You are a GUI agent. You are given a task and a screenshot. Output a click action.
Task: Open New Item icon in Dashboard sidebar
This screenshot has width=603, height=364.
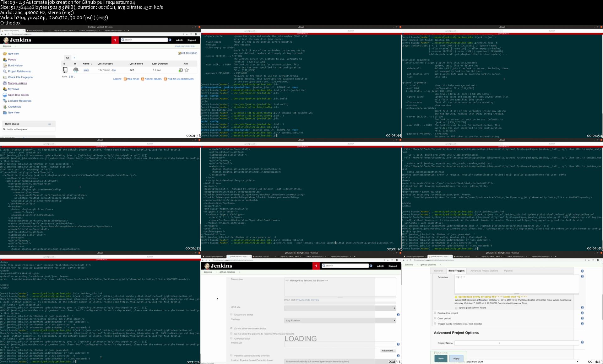point(5,54)
